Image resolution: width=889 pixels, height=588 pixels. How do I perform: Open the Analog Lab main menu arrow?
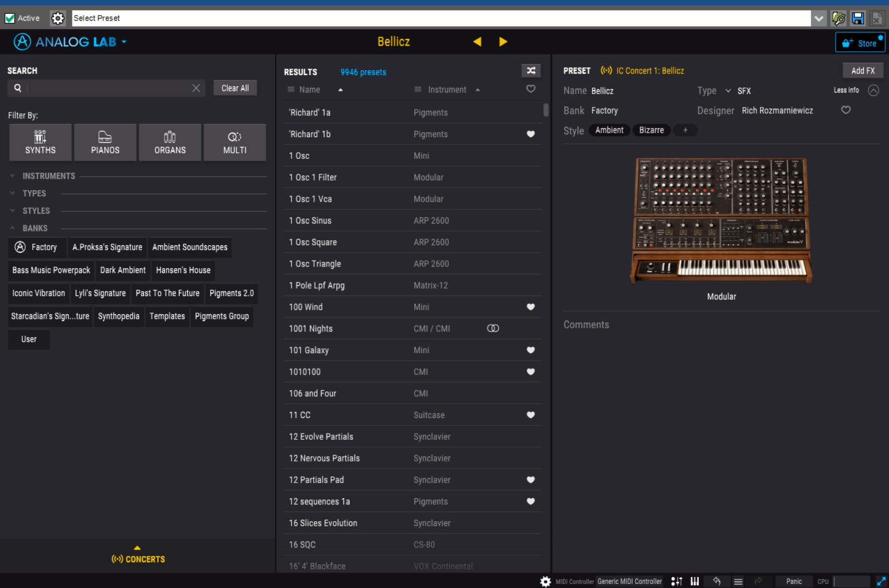pyautogui.click(x=124, y=42)
